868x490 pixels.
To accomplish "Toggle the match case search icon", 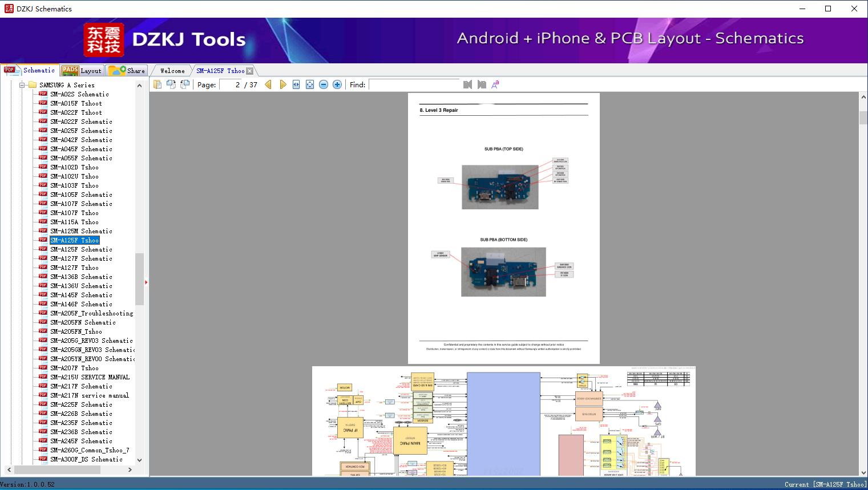I will tap(495, 84).
